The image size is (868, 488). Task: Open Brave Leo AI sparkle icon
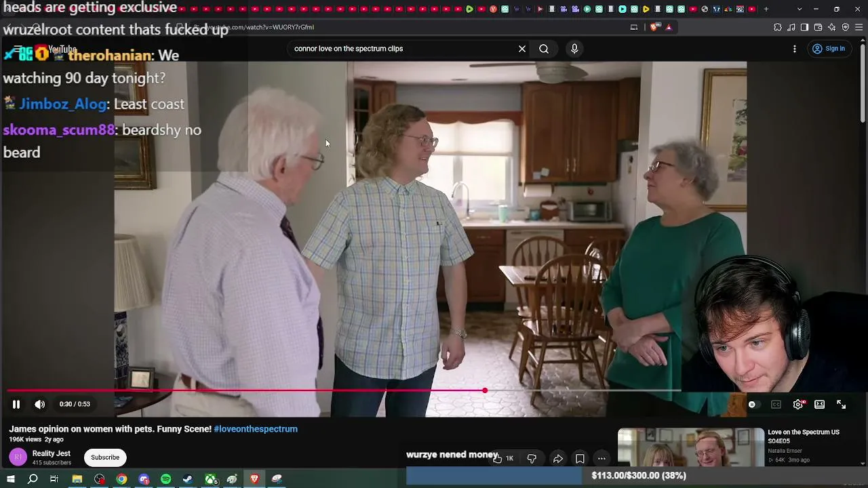[832, 27]
